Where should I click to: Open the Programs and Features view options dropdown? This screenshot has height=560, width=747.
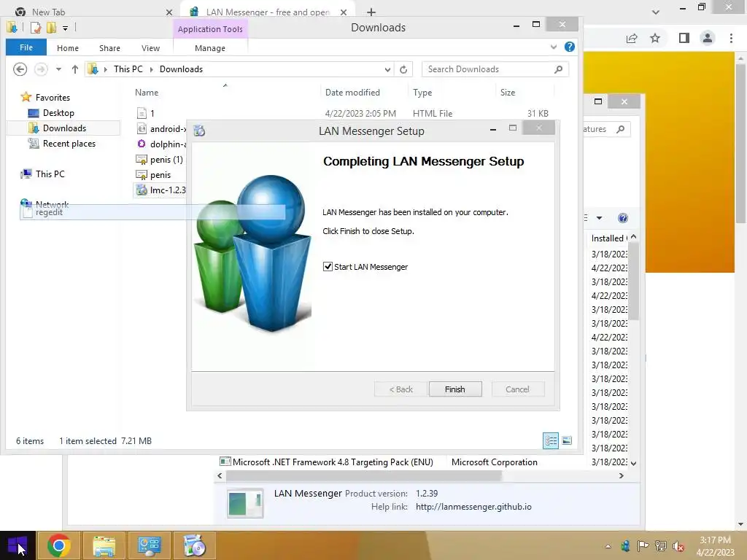(600, 218)
